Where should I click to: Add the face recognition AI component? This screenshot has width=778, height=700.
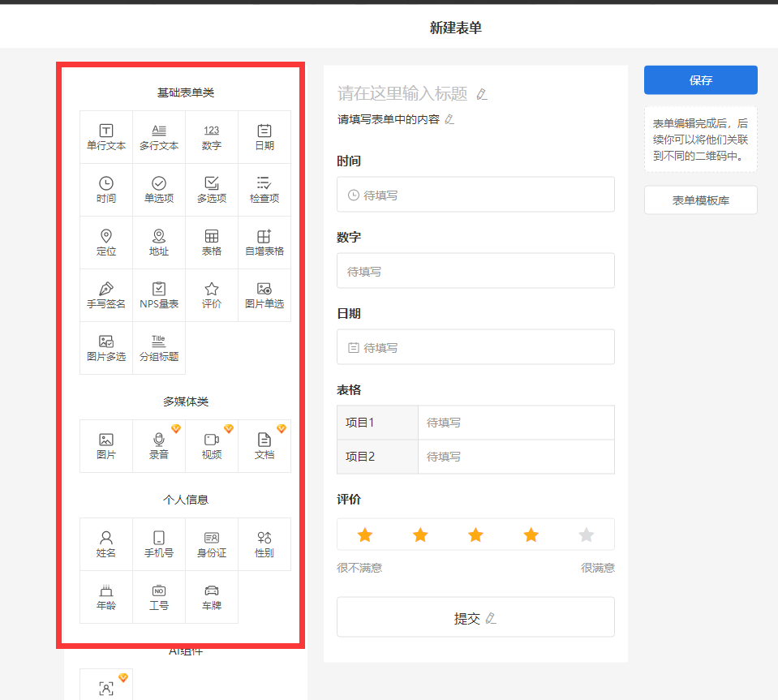[x=106, y=685]
